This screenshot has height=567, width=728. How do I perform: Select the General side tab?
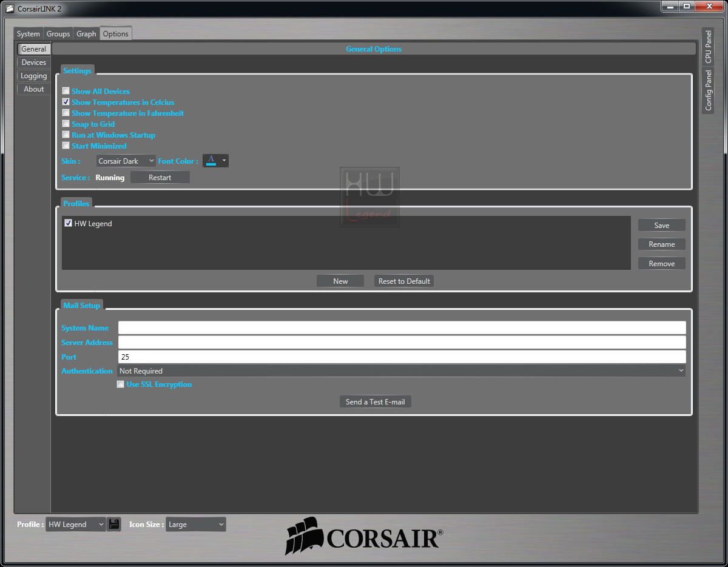point(33,49)
